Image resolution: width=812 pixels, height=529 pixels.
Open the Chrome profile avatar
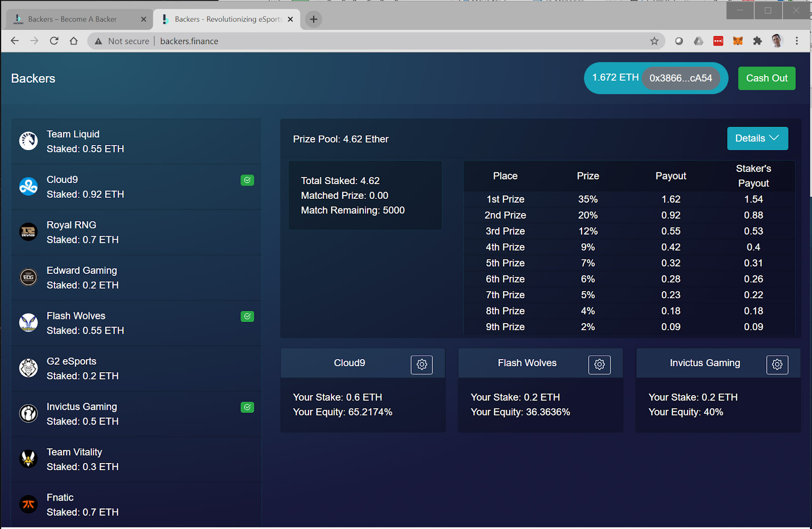click(x=777, y=41)
